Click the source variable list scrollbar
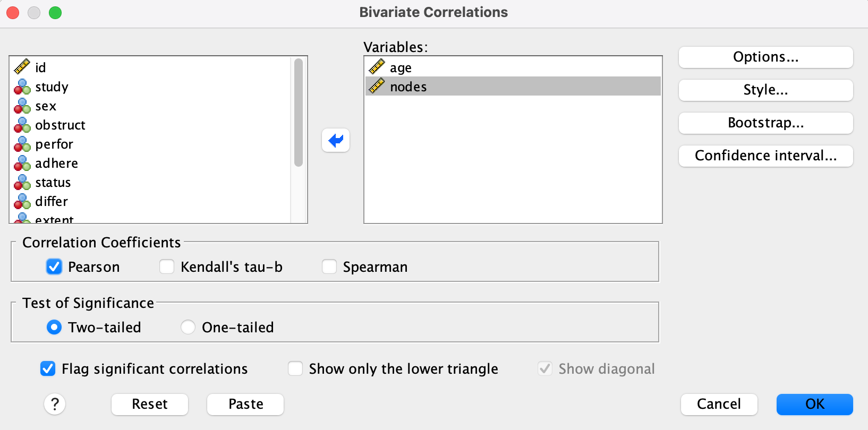868x430 pixels. click(299, 113)
